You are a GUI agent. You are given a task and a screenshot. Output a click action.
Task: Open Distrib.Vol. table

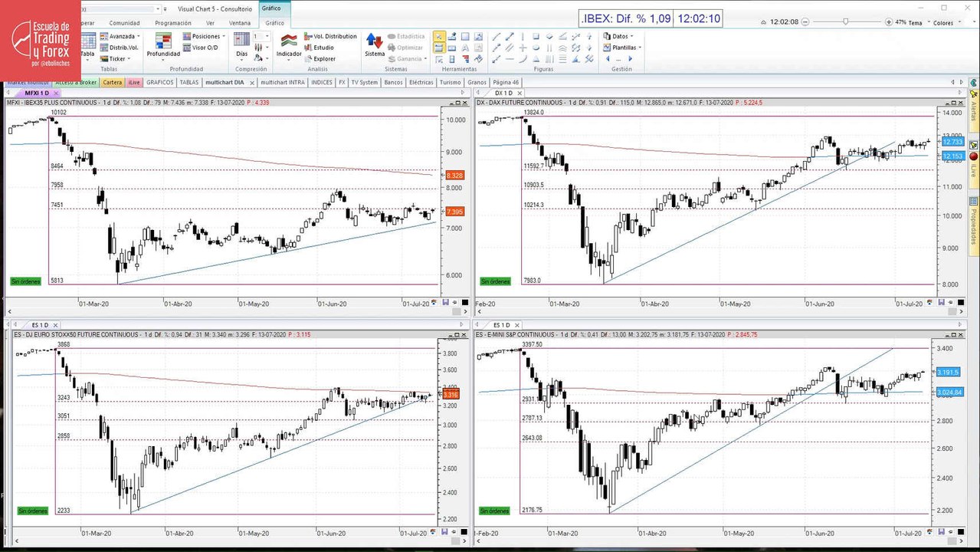point(120,48)
